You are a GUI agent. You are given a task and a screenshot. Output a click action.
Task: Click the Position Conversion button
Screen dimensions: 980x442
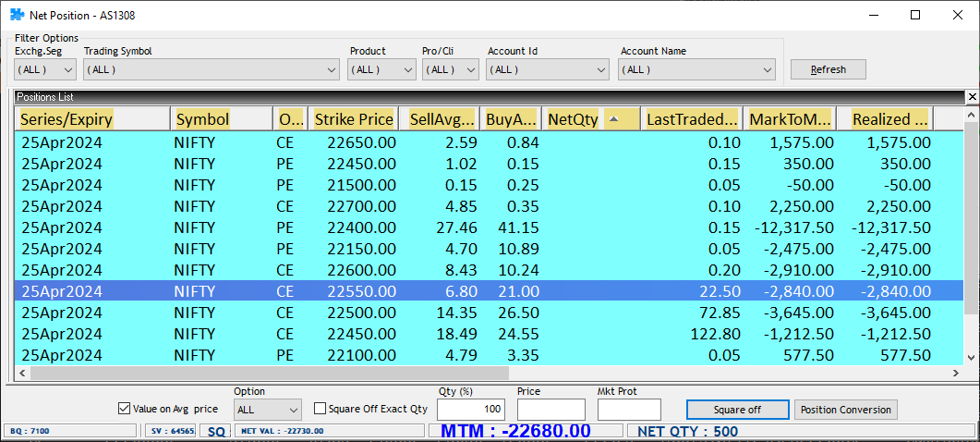(846, 410)
